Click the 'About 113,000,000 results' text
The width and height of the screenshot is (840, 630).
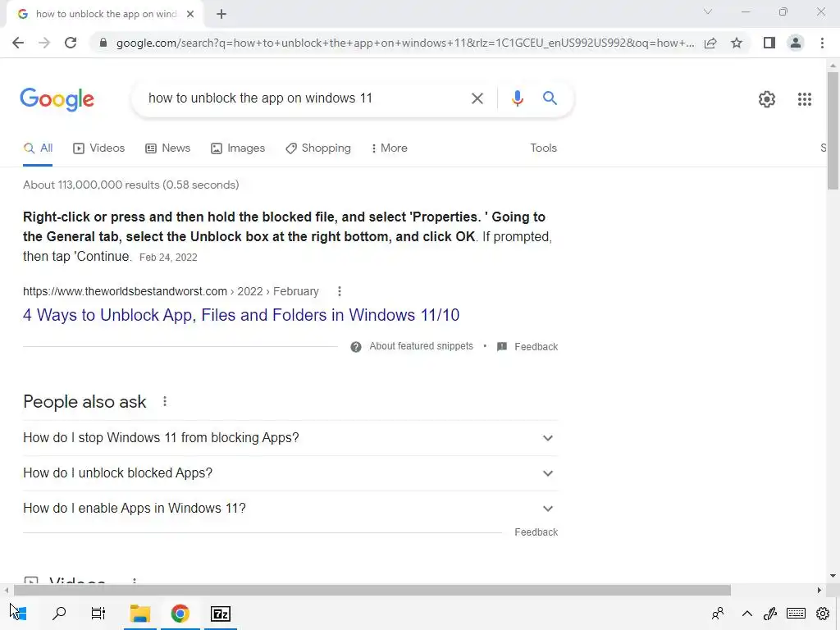[130, 185]
